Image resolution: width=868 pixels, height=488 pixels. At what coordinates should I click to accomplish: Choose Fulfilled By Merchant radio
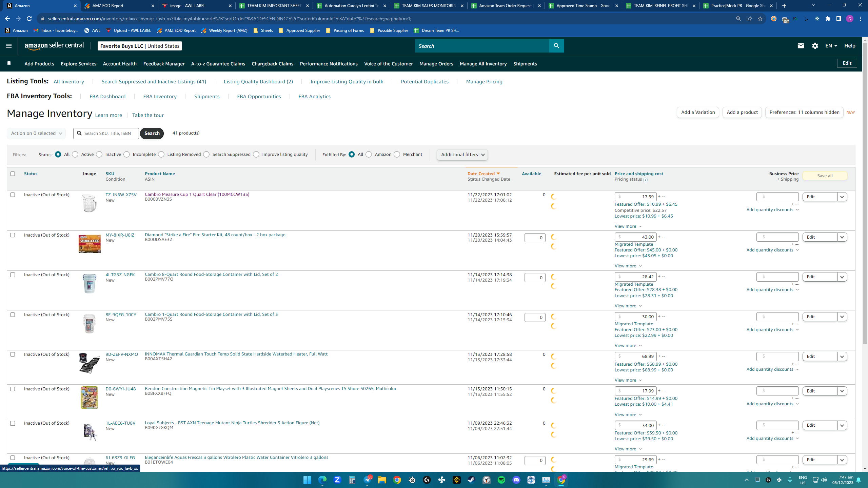tap(397, 155)
